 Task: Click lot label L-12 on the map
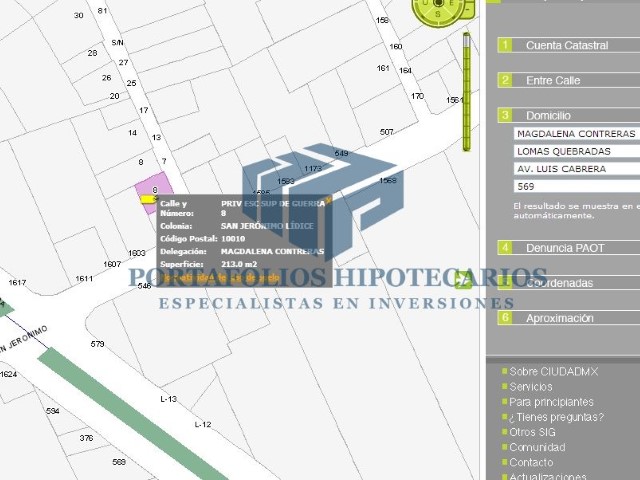point(203,424)
